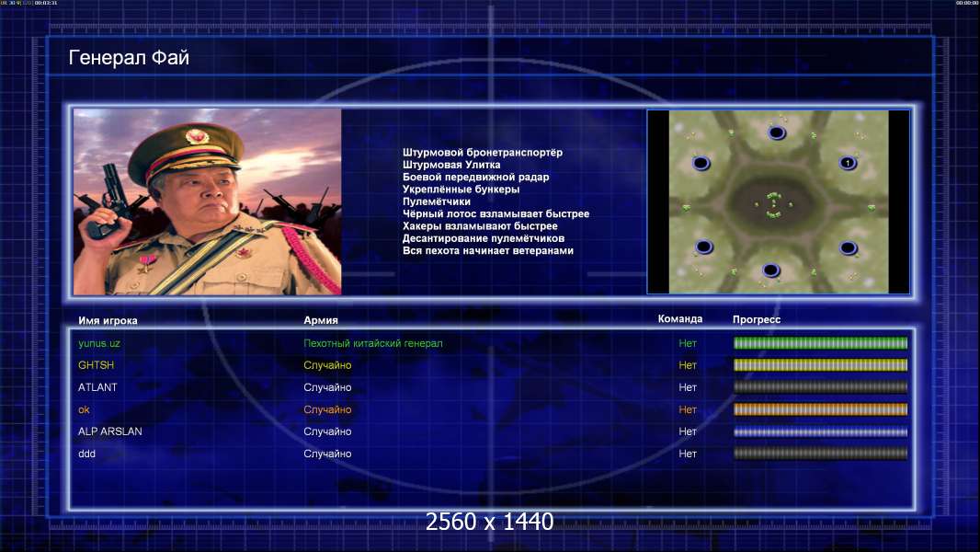Select the top-center start position on the map
The height and width of the screenshot is (552, 980).
coord(776,132)
